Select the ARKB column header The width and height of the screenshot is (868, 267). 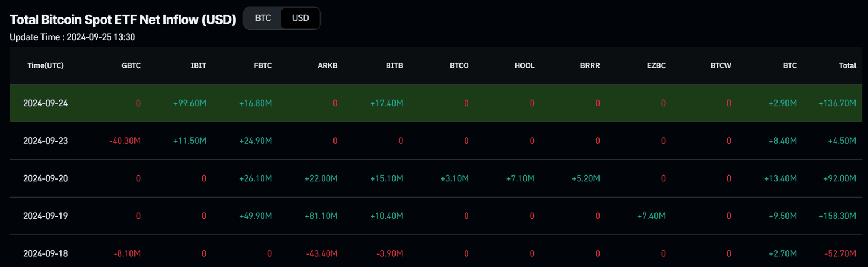pyautogui.click(x=328, y=65)
